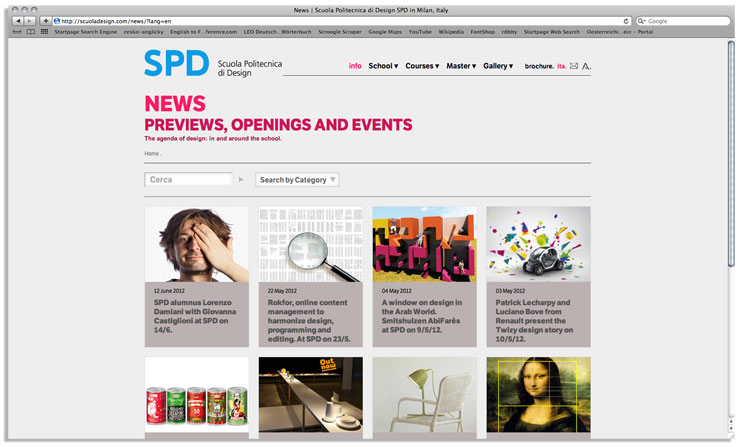This screenshot has height=447, width=740.
Task: Click the Cerca search input field
Action: pos(189,180)
